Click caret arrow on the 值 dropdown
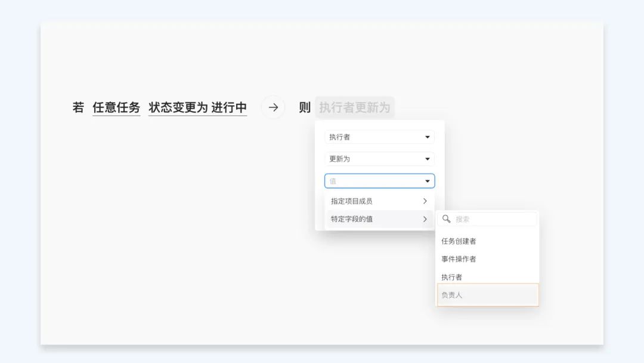The width and height of the screenshot is (644, 363). (427, 181)
